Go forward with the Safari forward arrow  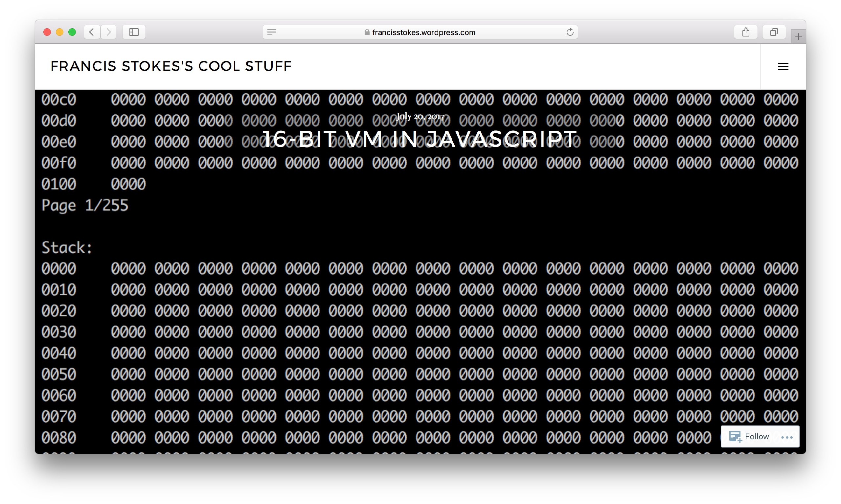pyautogui.click(x=109, y=32)
